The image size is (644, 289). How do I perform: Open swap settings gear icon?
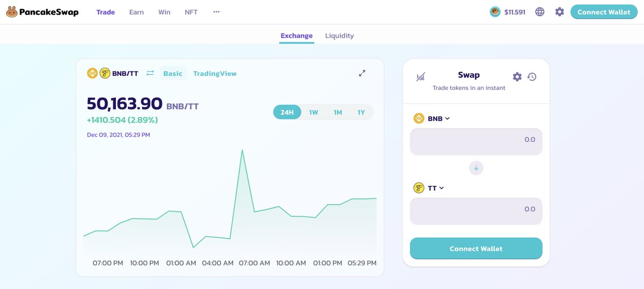tap(517, 77)
